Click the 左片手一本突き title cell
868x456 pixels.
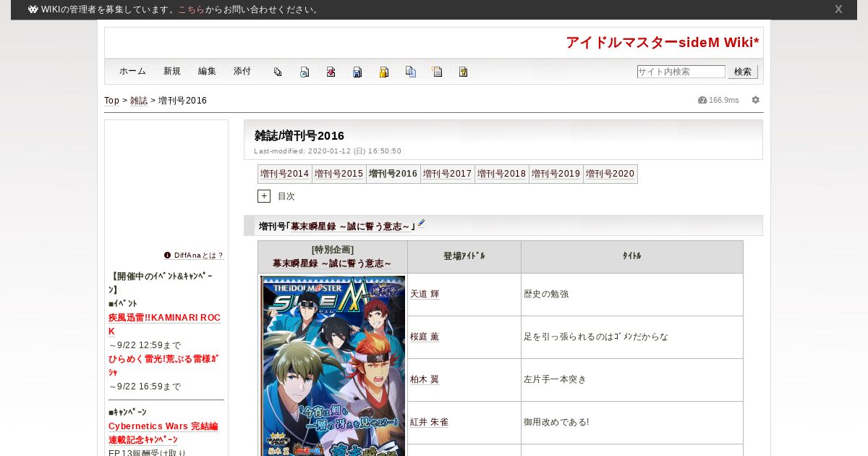point(632,380)
